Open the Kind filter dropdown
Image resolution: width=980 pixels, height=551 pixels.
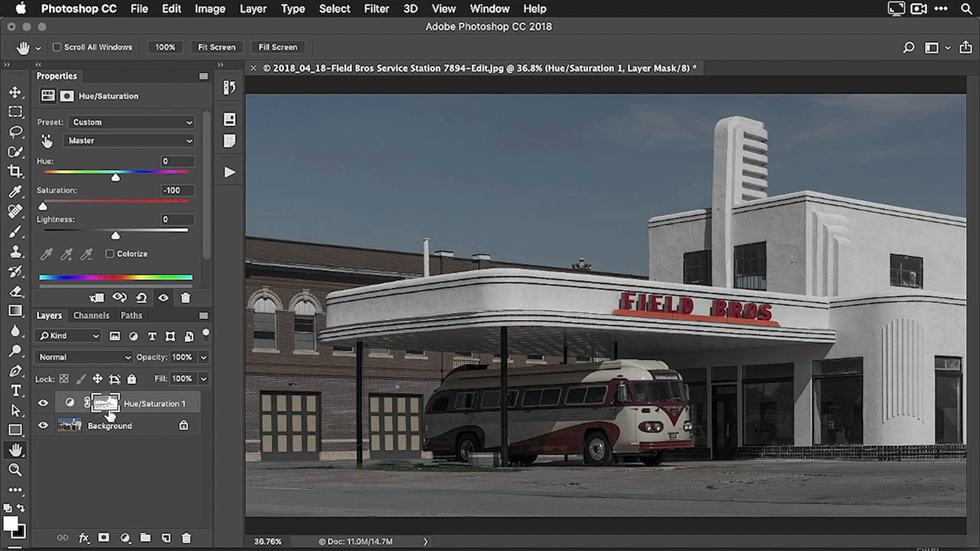[68, 336]
